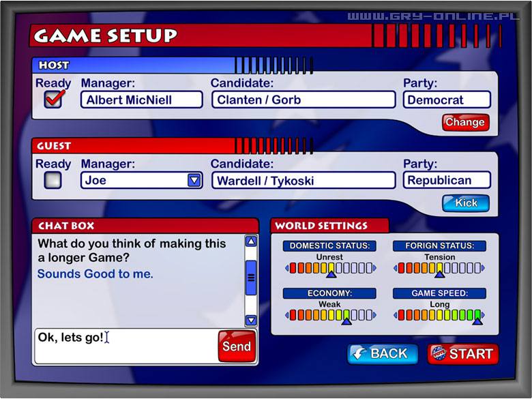This screenshot has height=399, width=532.
Task: Increase Foreign Status with right arrow
Action: click(x=484, y=268)
